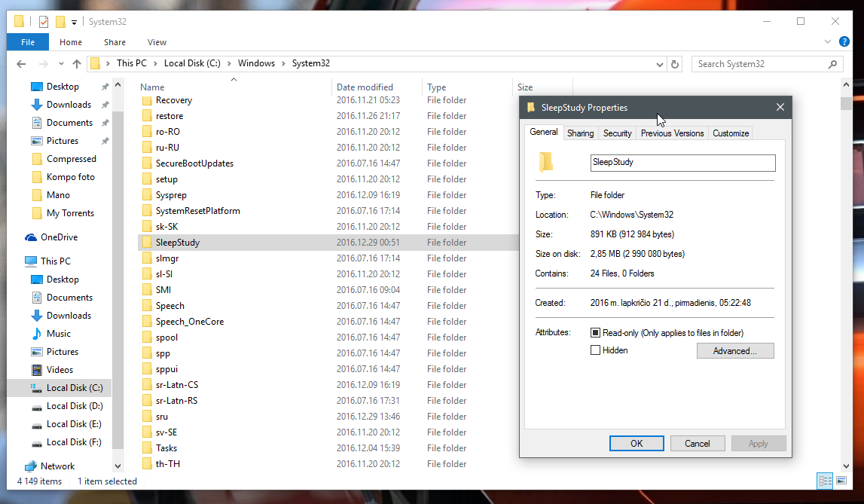
Task: Click the search magnifier icon
Action: 832,64
